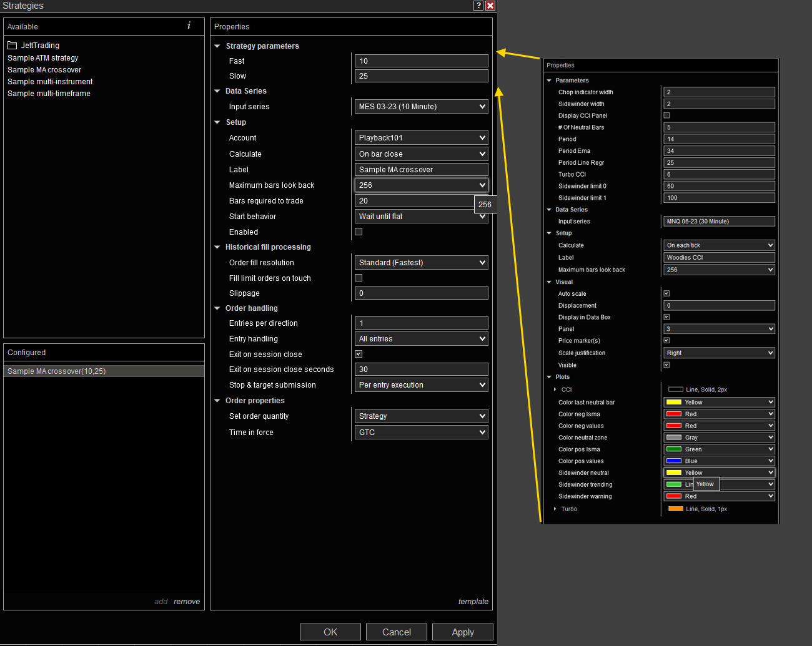Screen dimensions: 812x646
Task: Enable Fill limit orders on touch
Action: pos(359,278)
